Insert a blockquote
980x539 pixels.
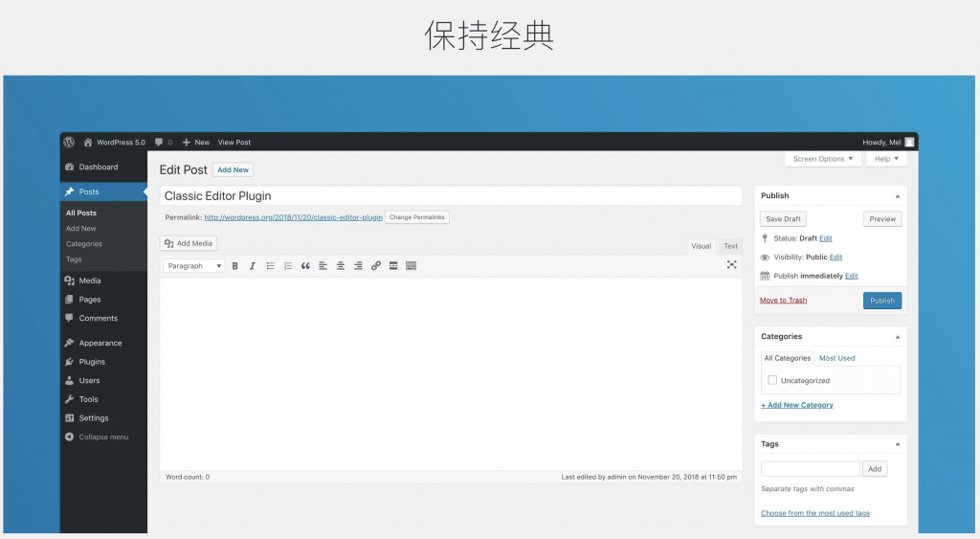click(305, 266)
